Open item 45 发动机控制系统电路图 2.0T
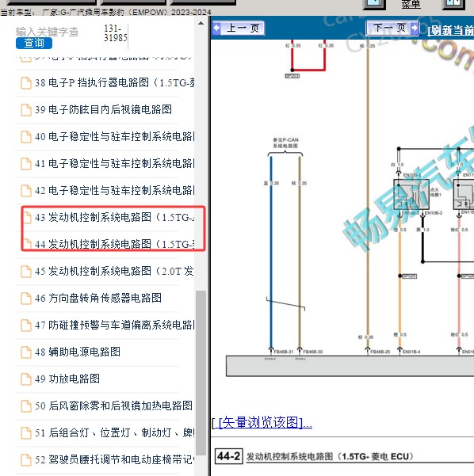Image resolution: width=474 pixels, height=476 pixels. click(115, 271)
